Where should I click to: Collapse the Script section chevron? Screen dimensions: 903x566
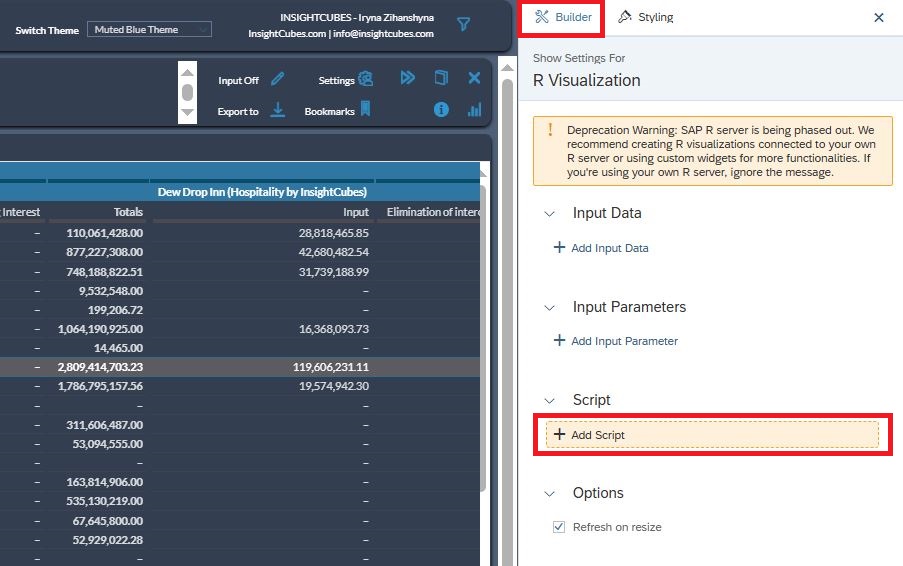click(x=549, y=400)
